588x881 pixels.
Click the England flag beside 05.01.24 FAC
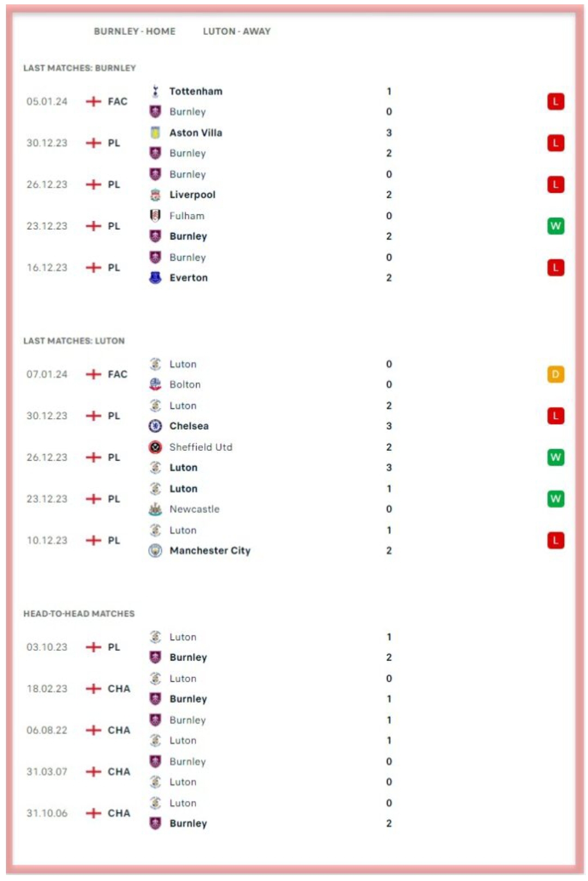coord(94,101)
